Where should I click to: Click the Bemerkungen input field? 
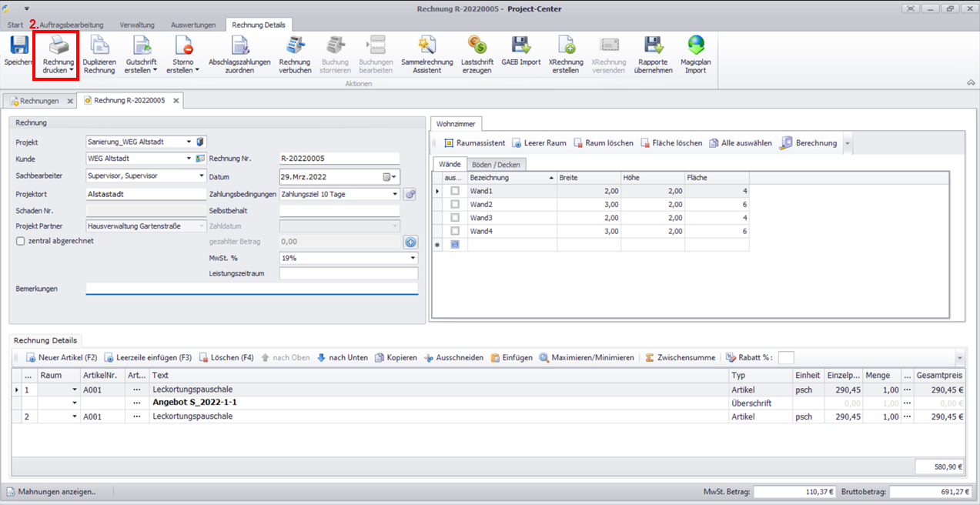tap(252, 289)
